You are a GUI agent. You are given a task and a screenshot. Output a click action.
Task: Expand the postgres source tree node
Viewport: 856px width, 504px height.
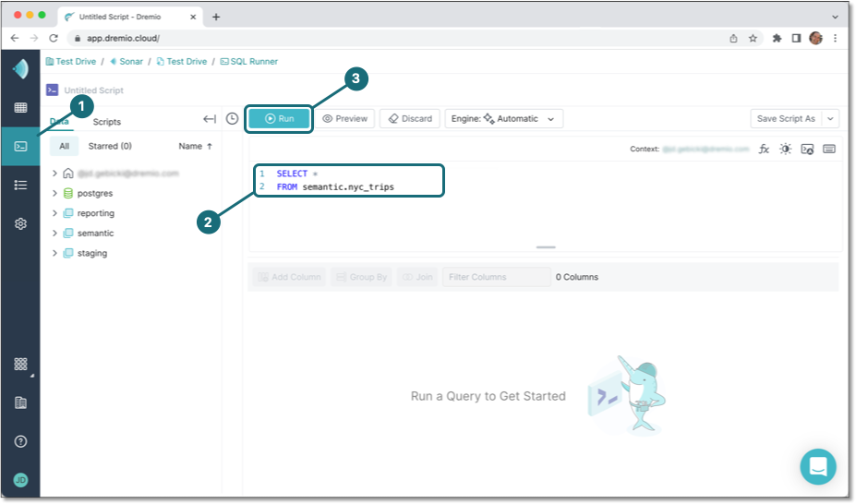point(55,193)
